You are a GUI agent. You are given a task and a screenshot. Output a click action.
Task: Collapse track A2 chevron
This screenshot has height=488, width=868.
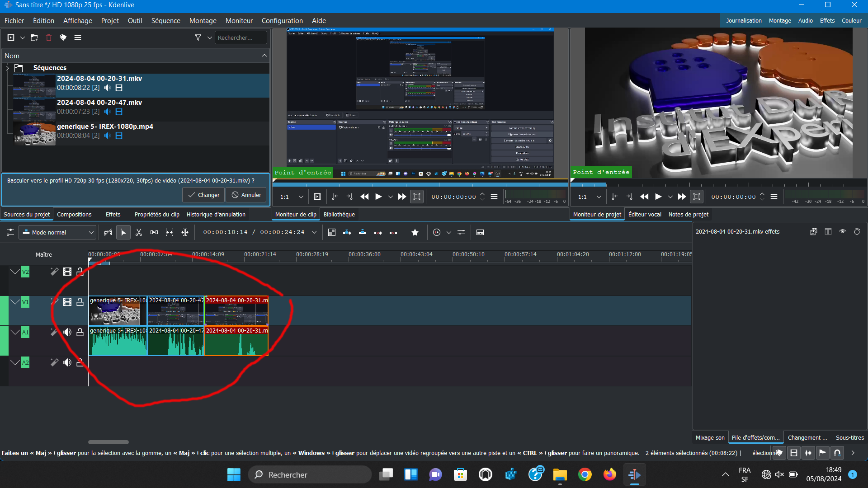coord(15,362)
